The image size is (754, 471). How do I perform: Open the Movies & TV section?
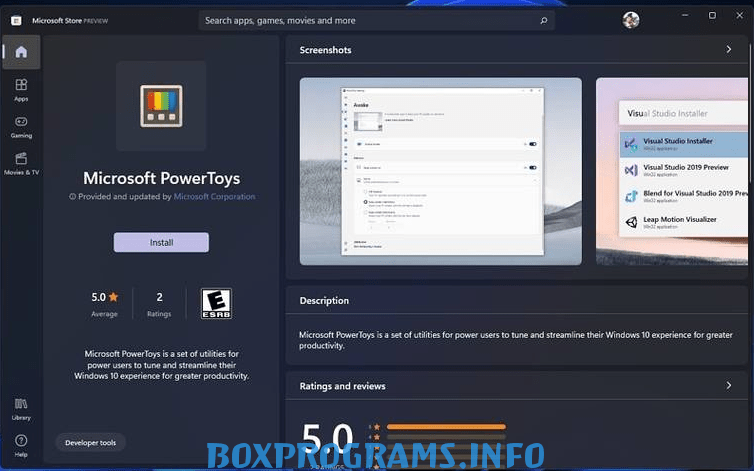tap(21, 164)
